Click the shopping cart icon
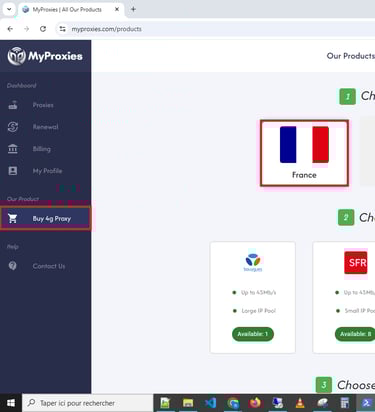375x412 pixels. (x=13, y=219)
